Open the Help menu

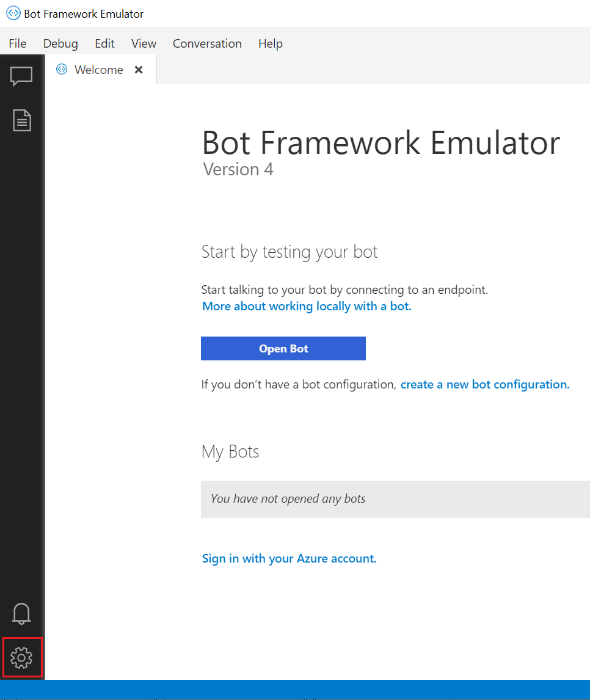pos(270,43)
